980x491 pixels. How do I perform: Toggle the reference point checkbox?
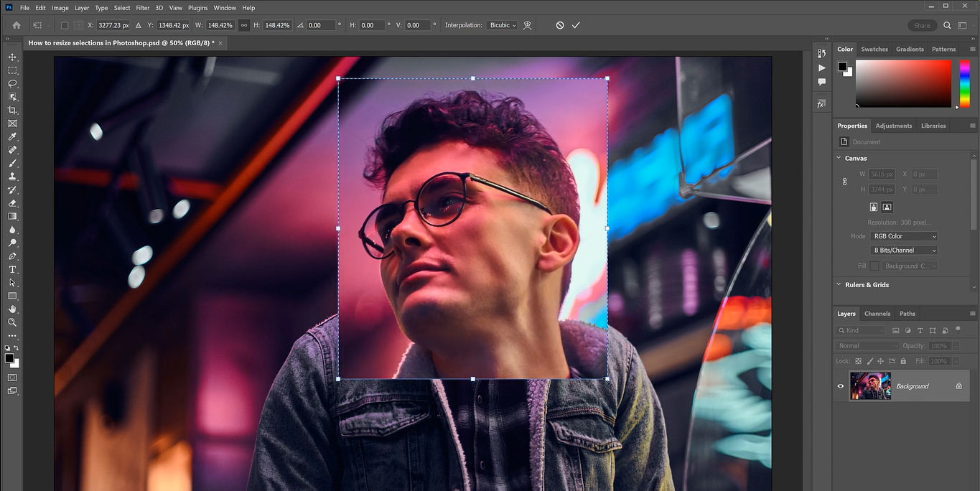[x=65, y=25]
